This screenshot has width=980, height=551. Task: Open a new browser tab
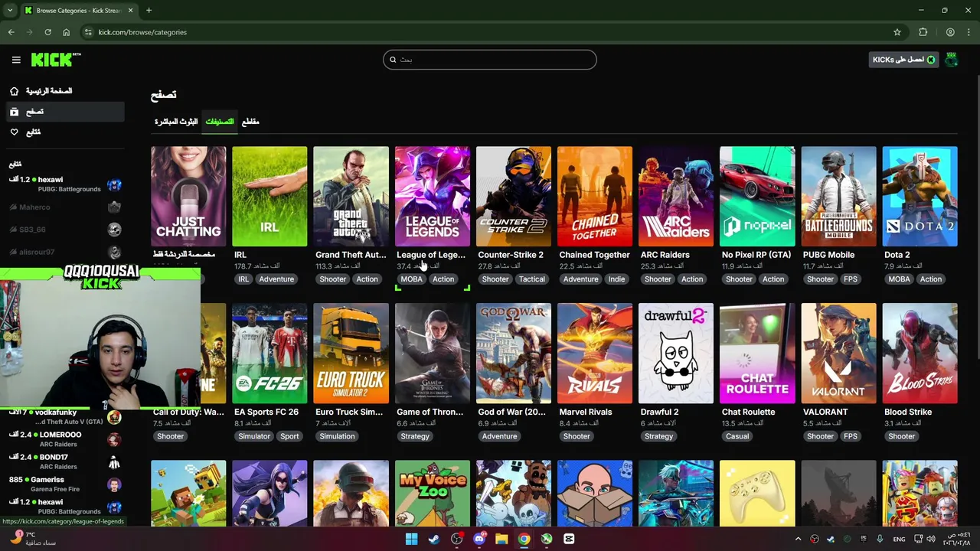click(x=149, y=11)
